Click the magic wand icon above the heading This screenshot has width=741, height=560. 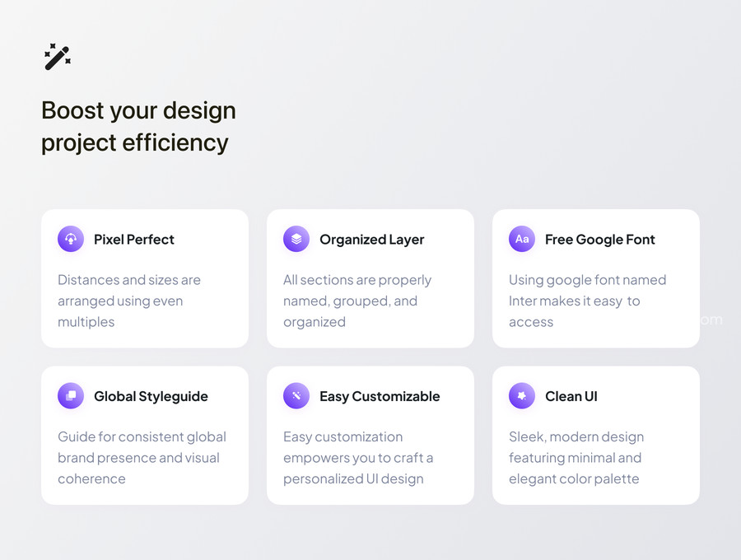pyautogui.click(x=57, y=57)
